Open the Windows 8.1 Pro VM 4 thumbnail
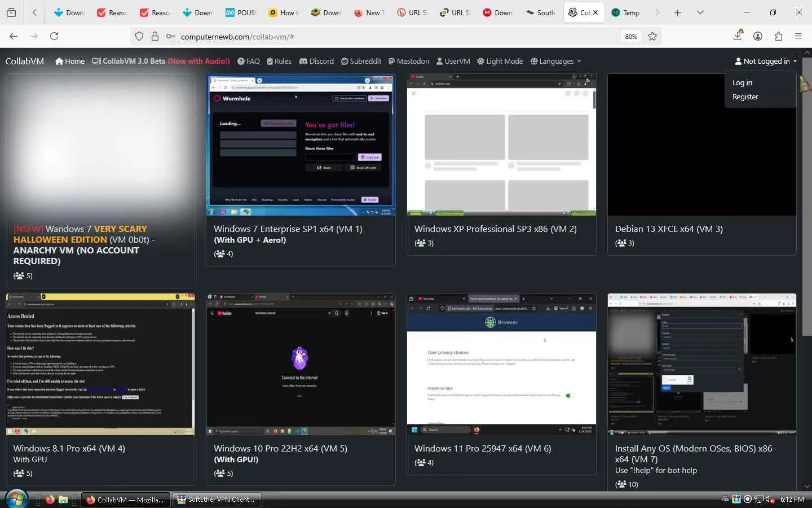 100,364
